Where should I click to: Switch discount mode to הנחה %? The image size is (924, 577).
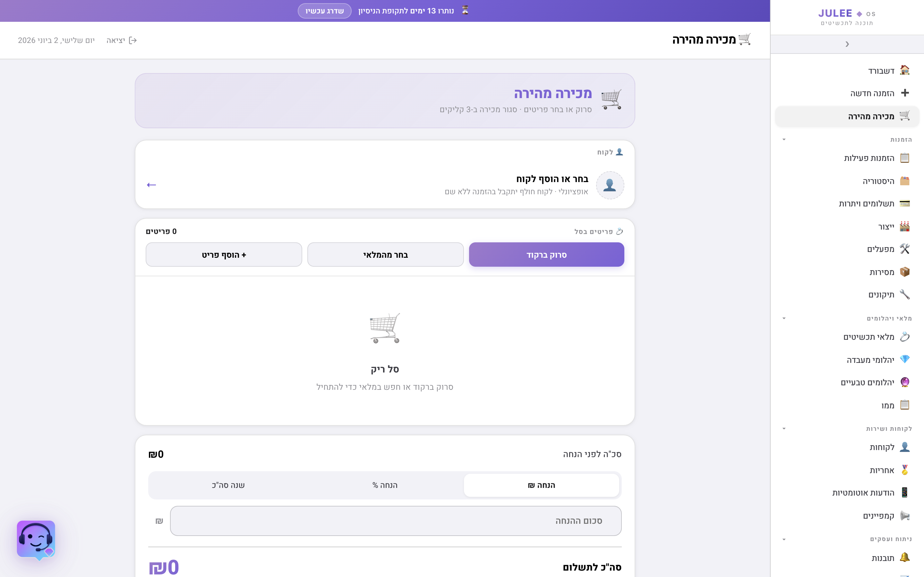pos(384,485)
